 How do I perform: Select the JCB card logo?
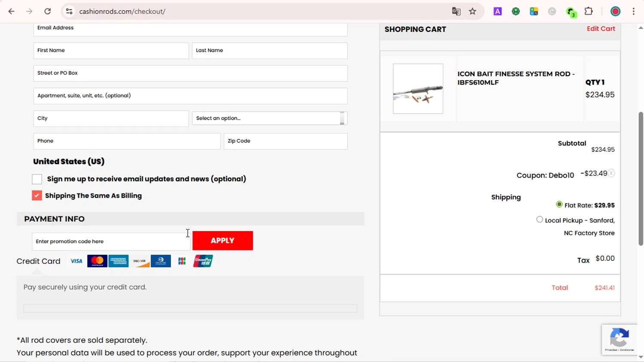tap(182, 261)
